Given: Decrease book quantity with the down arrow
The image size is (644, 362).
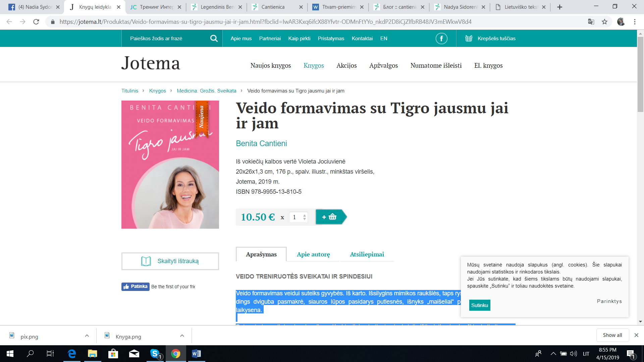Looking at the screenshot, I should [x=305, y=219].
